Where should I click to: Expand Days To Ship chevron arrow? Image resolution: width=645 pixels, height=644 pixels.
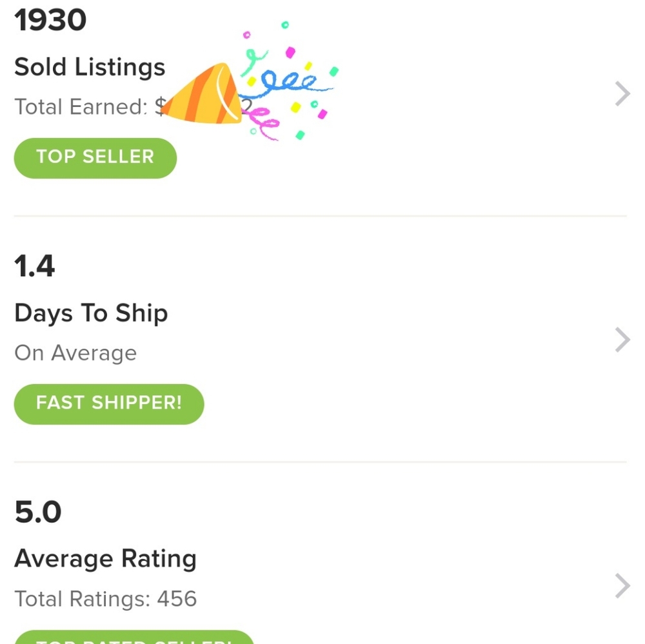(622, 340)
